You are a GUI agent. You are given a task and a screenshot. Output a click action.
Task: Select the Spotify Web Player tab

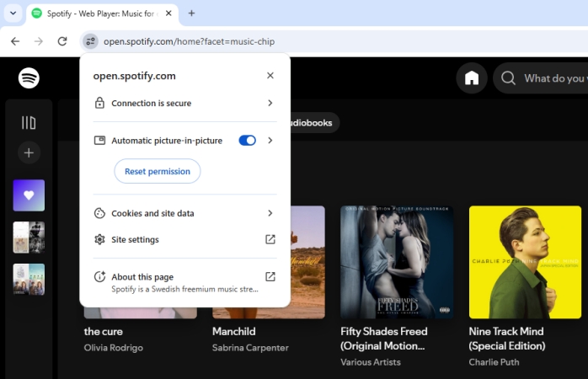[x=103, y=13]
